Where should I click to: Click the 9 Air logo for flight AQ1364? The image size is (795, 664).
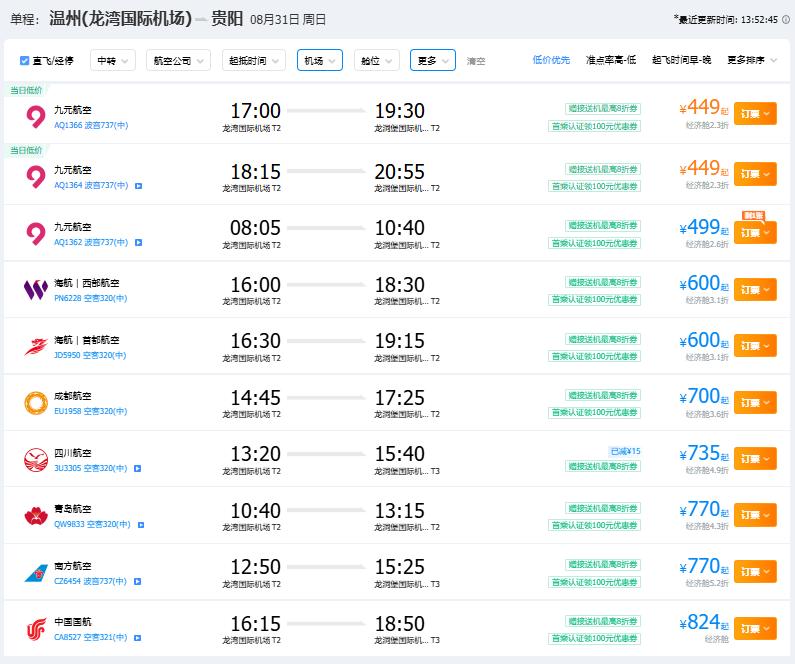coord(35,177)
